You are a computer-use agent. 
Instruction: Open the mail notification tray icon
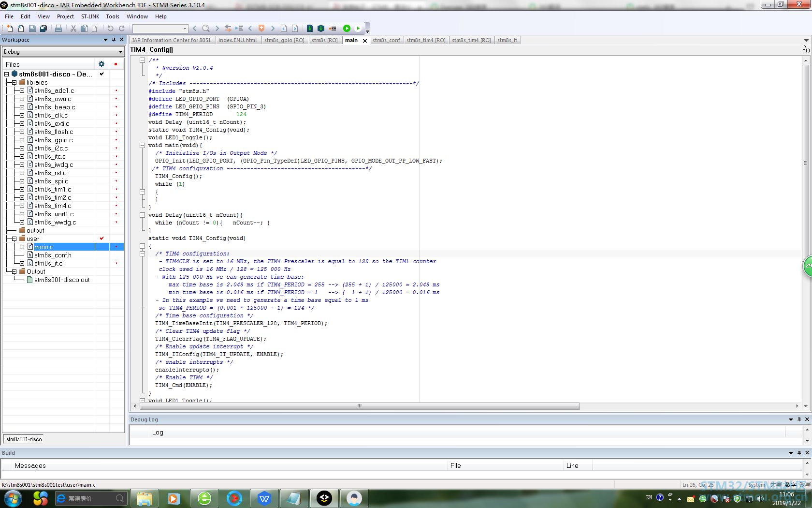691,499
